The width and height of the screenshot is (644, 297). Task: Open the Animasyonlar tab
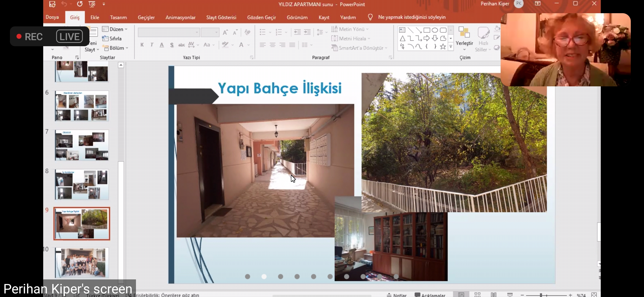(x=181, y=17)
